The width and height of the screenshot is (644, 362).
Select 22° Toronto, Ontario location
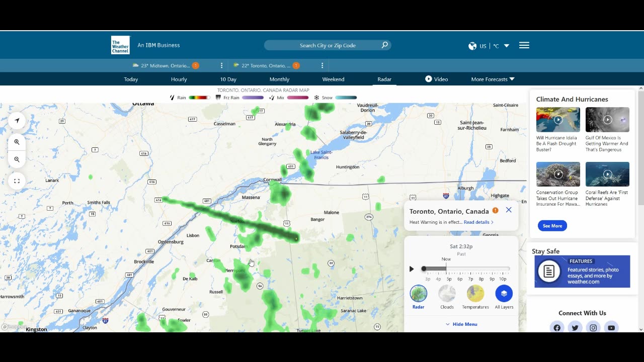pos(266,65)
